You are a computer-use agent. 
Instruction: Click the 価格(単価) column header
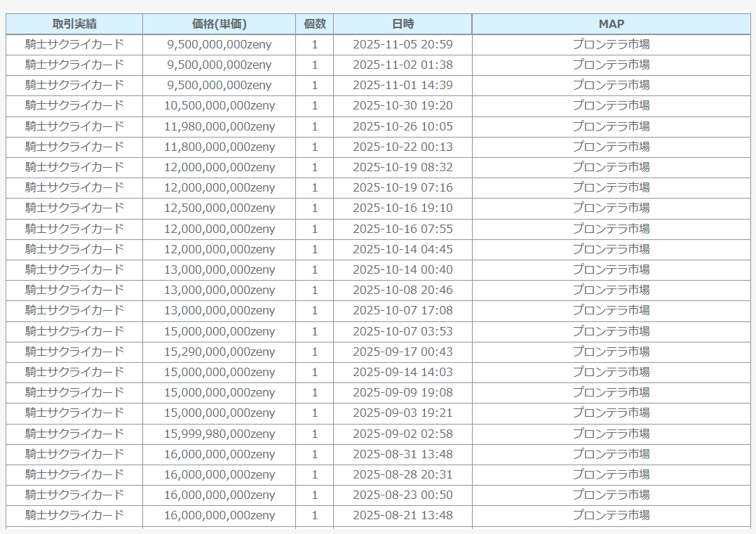coord(219,24)
